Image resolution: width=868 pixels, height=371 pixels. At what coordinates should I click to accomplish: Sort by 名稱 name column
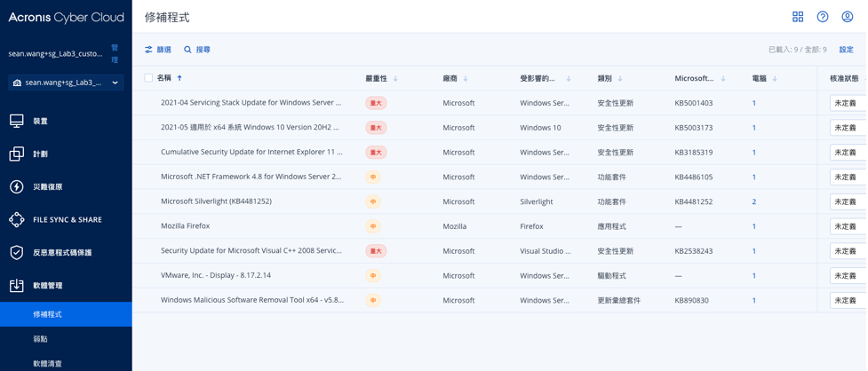[x=170, y=78]
